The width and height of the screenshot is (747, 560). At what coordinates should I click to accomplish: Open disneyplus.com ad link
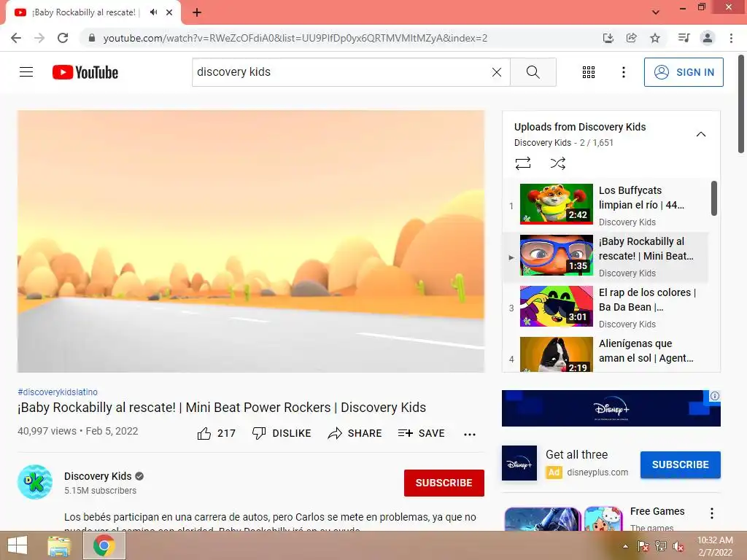(597, 472)
